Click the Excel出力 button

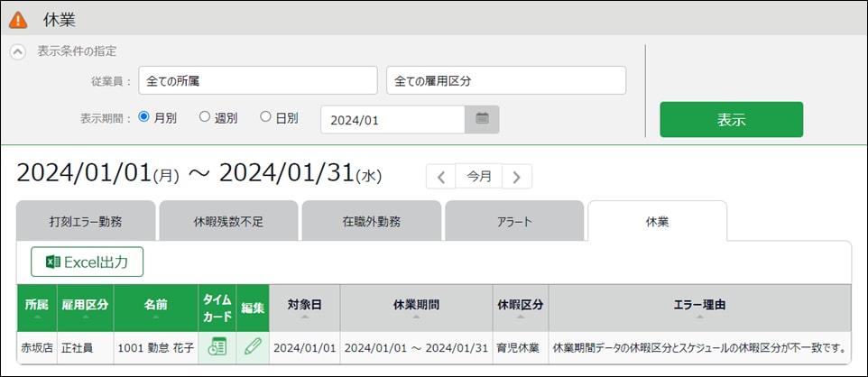coord(87,262)
